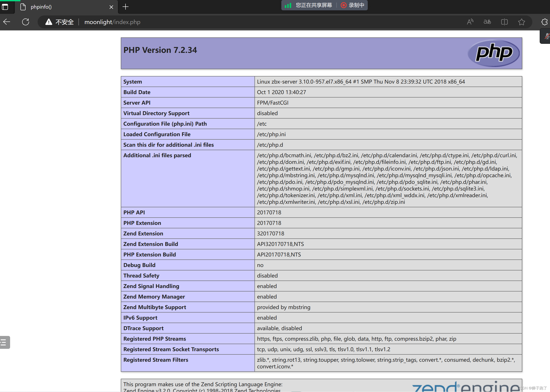Click the 'available, disabled' DTrace value
This screenshot has width=550, height=392.
tap(279, 328)
